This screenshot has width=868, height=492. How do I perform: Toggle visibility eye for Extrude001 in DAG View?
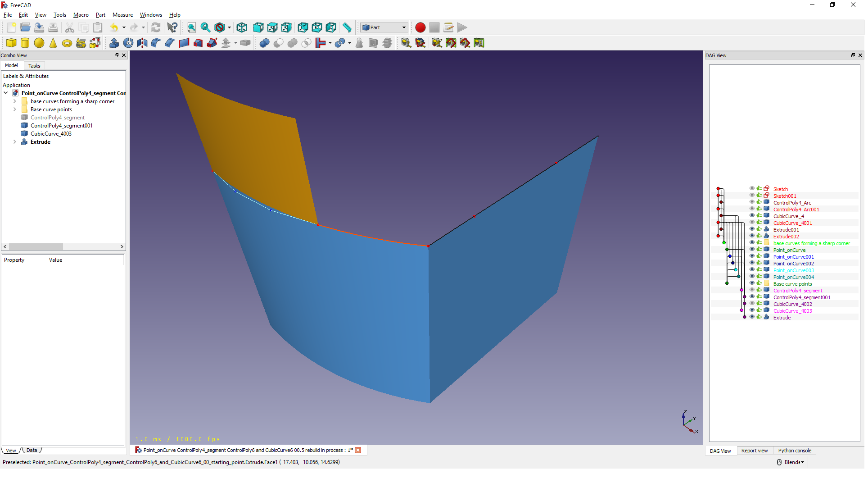(752, 230)
